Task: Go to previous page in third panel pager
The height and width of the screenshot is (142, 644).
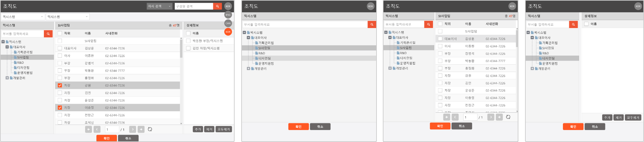Action: (455, 117)
